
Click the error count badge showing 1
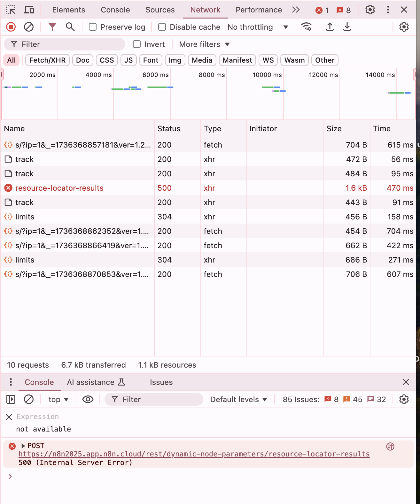pyautogui.click(x=322, y=10)
